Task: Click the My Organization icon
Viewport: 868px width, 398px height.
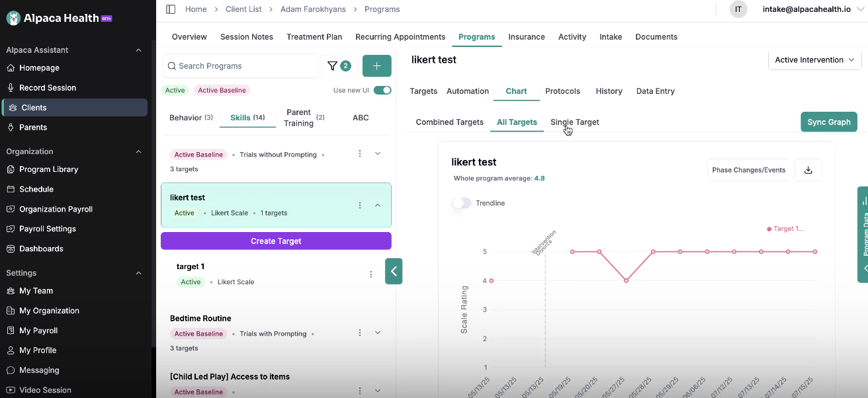Action: point(11,311)
